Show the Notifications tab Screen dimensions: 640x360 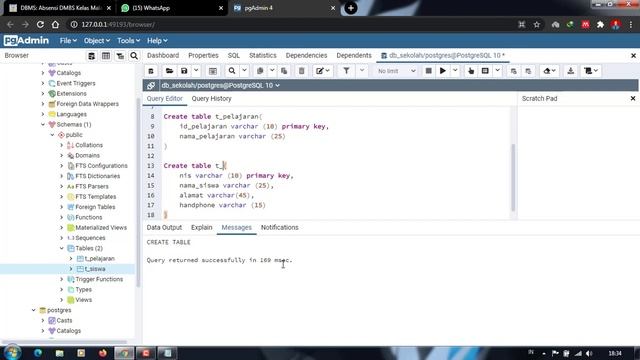(280, 228)
